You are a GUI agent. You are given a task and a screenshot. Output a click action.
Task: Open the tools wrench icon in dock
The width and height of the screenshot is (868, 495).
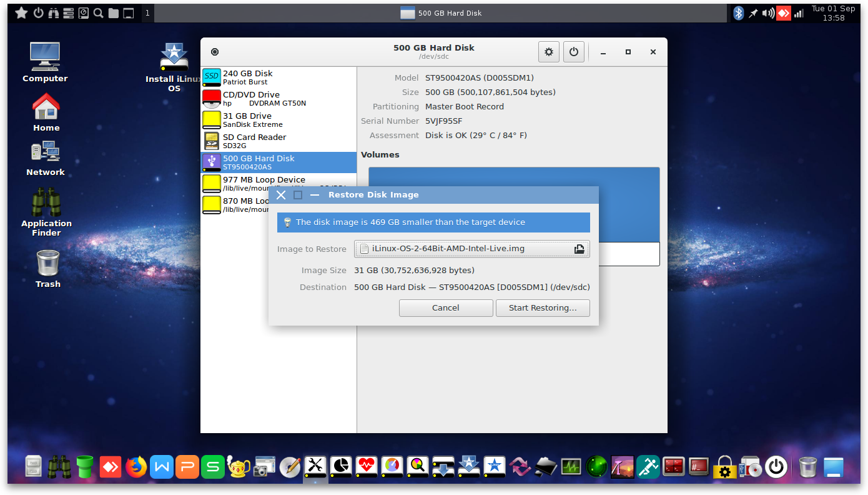(315, 466)
